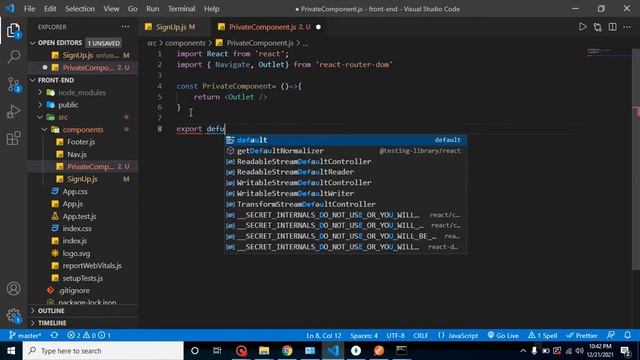Image resolution: width=640 pixels, height=360 pixels.
Task: Open the File menu
Action: click(x=29, y=9)
